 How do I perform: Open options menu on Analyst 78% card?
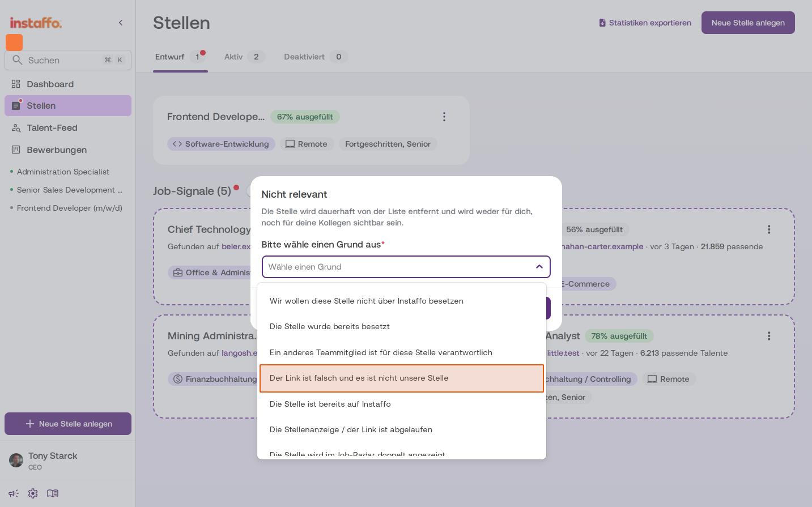tap(769, 336)
